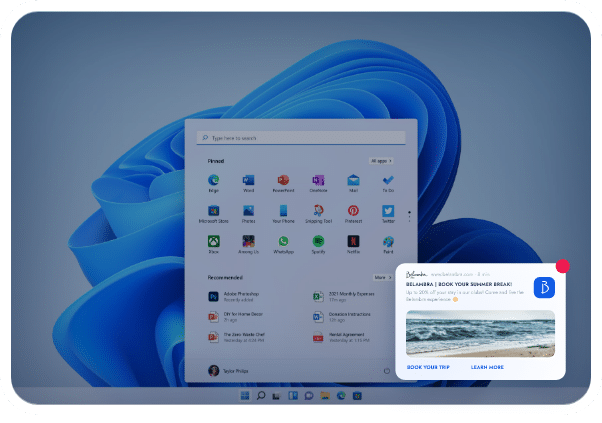The height and width of the screenshot is (423, 602).
Task: Open Microsoft Store from pinned apps
Action: point(213,214)
